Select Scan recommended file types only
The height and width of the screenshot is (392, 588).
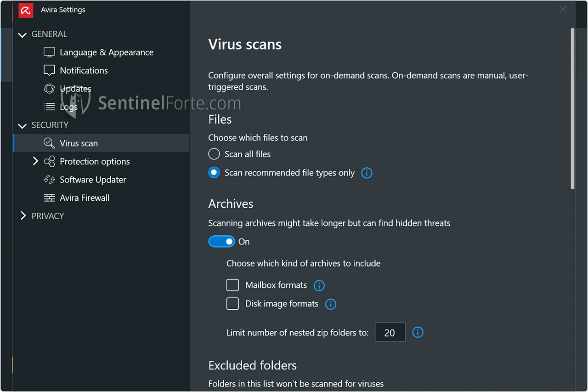coord(214,173)
